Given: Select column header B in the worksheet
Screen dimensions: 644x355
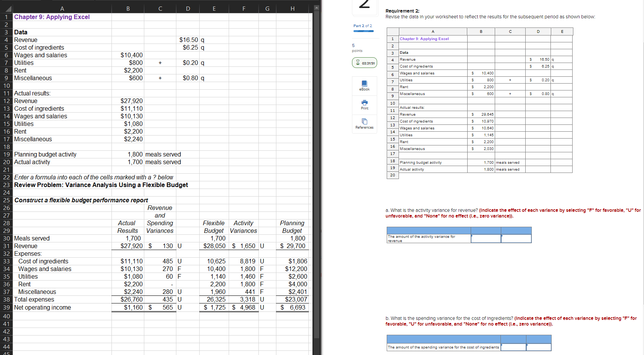Looking at the screenshot, I should point(128,8).
